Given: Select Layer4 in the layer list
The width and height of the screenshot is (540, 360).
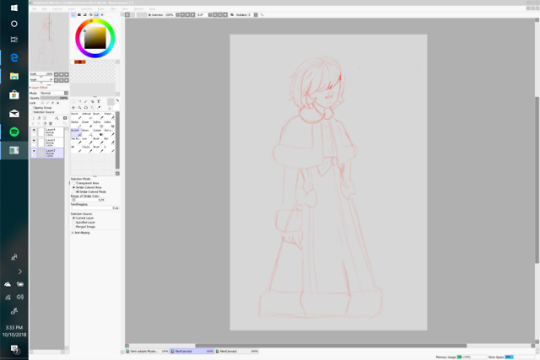Looking at the screenshot, I should point(48,132).
